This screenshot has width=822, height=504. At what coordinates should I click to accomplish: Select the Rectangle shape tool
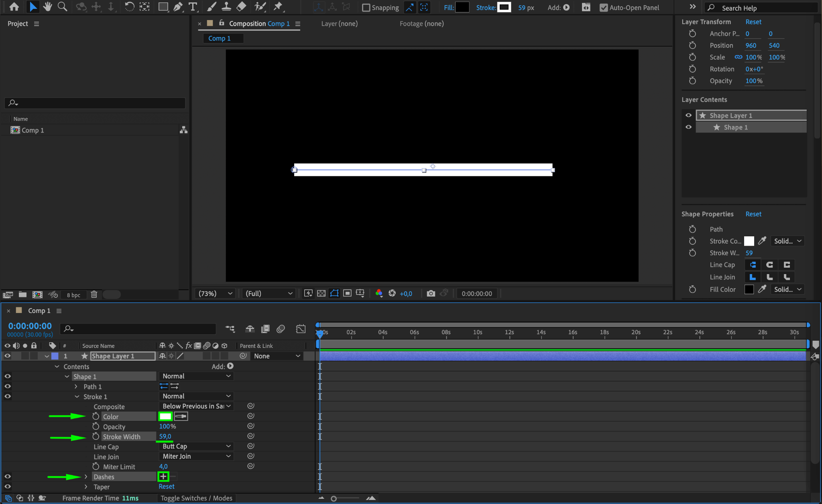point(163,7)
